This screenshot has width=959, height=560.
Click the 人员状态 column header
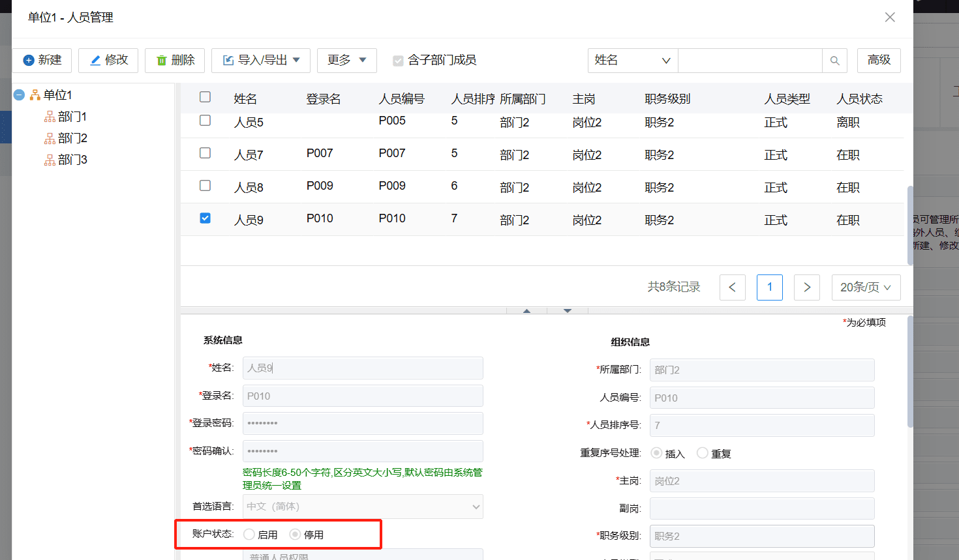coord(859,99)
